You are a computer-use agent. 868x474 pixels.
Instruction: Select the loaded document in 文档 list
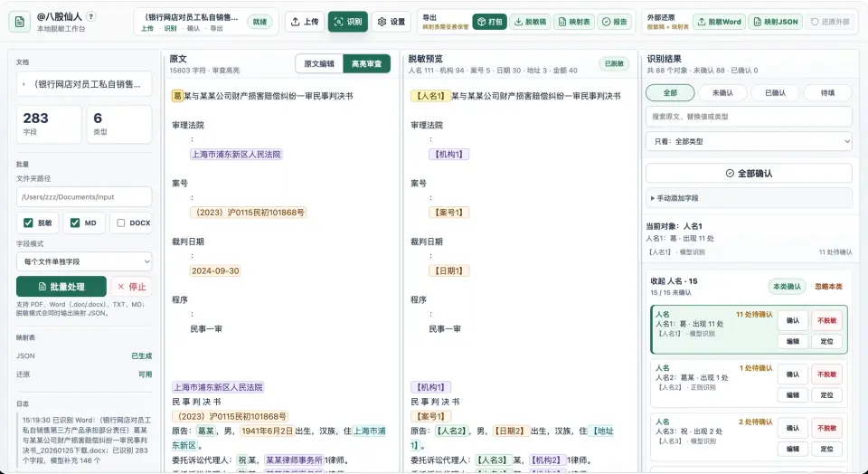point(84,84)
